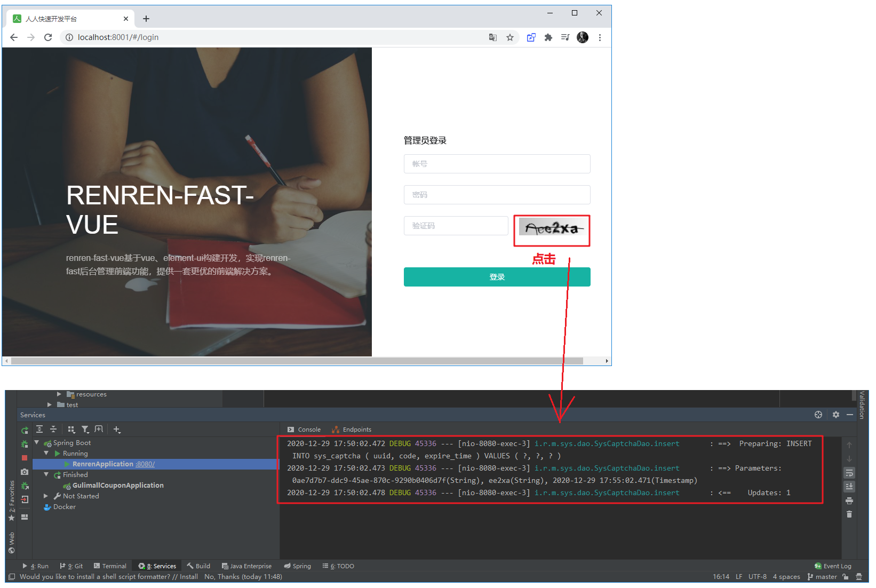This screenshot has height=588, width=876.
Task: Reload the browser page
Action: point(48,37)
